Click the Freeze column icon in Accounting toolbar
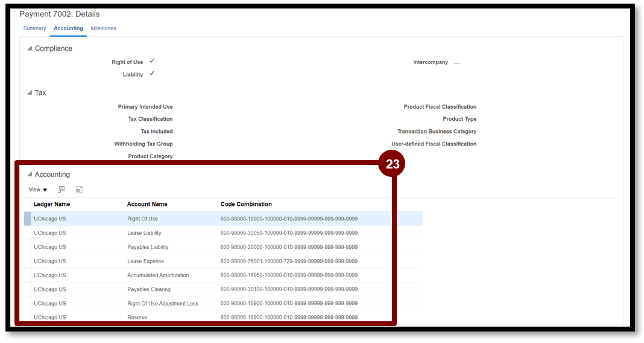Screen dimensions: 644x343 coord(62,189)
